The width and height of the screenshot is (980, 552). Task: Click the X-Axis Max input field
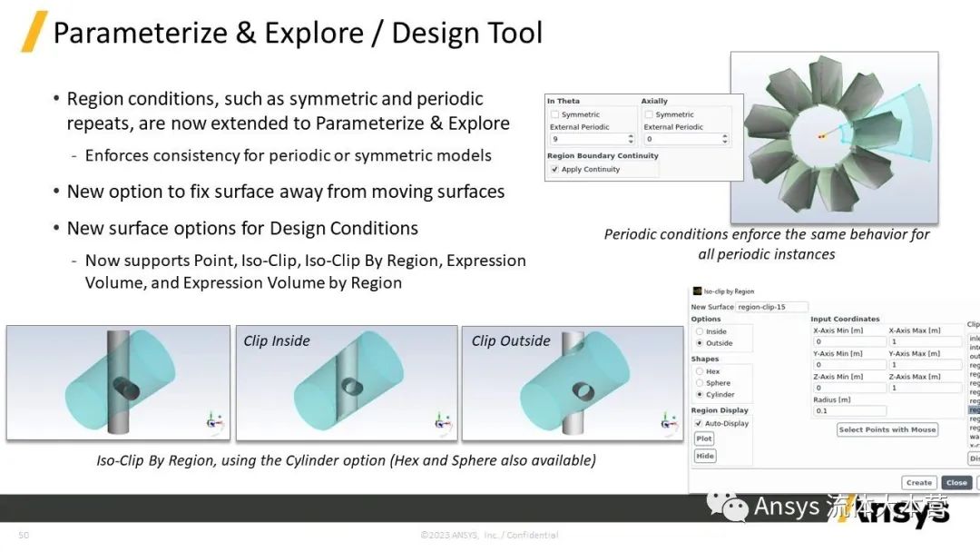926,341
